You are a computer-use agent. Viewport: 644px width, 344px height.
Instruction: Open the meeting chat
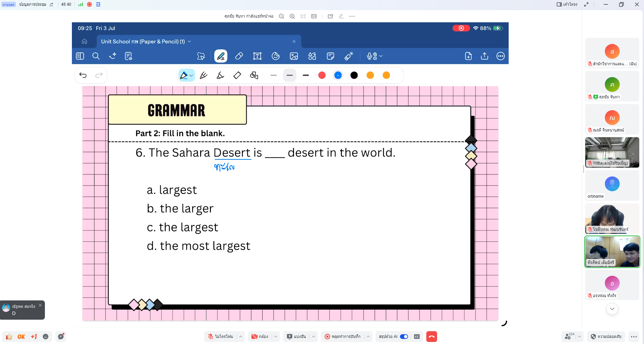point(61,336)
